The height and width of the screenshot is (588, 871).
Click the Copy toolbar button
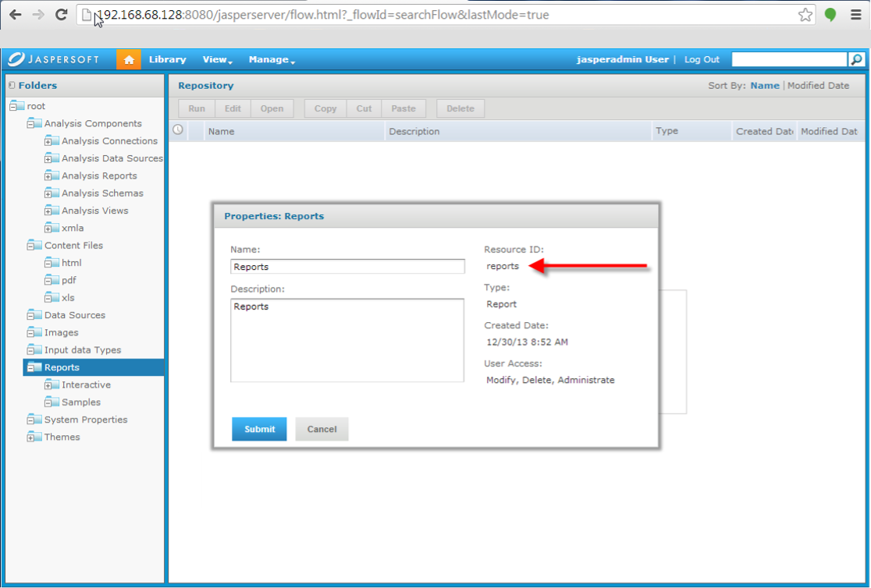(x=325, y=109)
